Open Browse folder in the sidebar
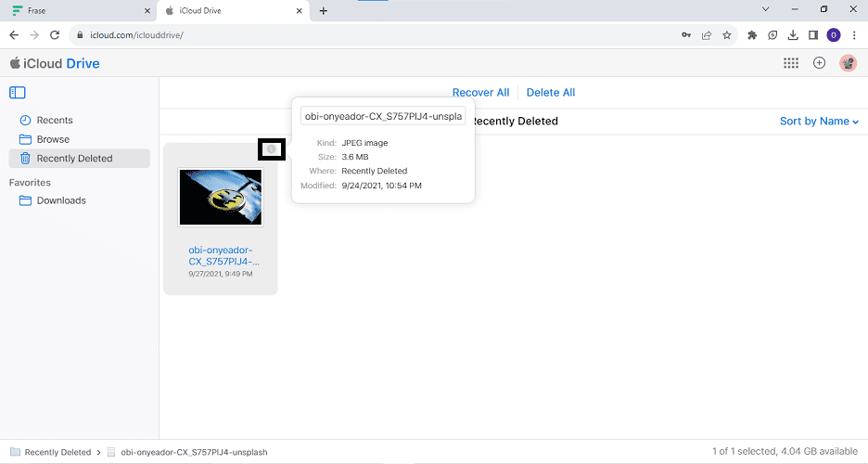868x464 pixels. (x=53, y=139)
